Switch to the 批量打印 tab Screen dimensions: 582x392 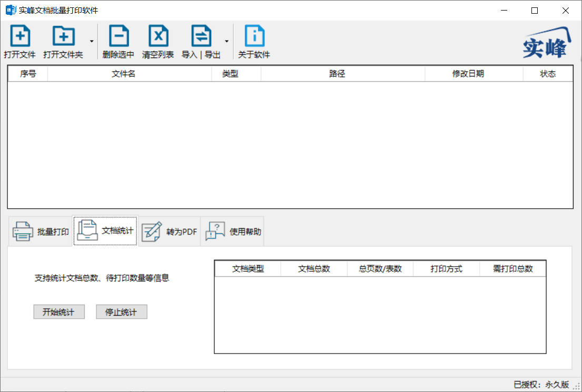pos(40,230)
